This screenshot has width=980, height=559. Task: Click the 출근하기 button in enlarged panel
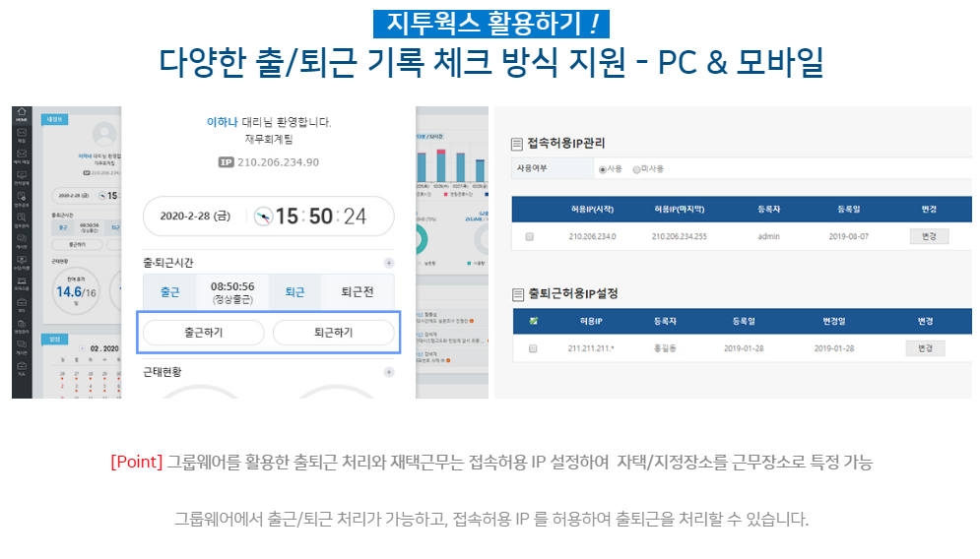204,333
